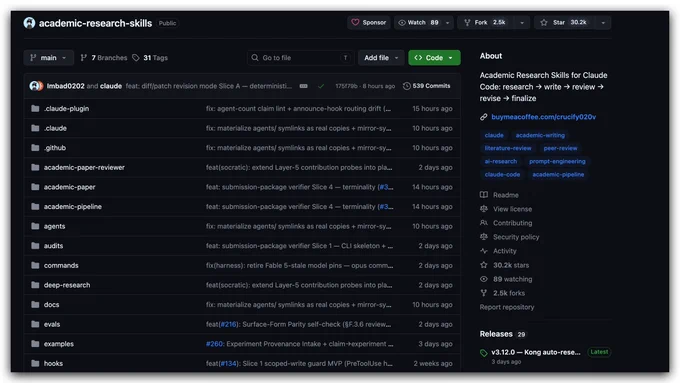680x383 pixels.
Task: Open the commands folder
Action: click(61, 265)
